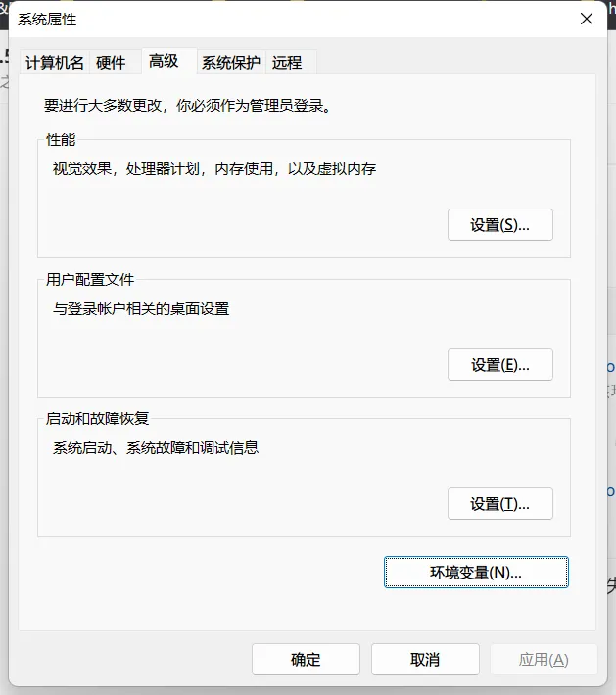Select the 高级 tab

(164, 61)
